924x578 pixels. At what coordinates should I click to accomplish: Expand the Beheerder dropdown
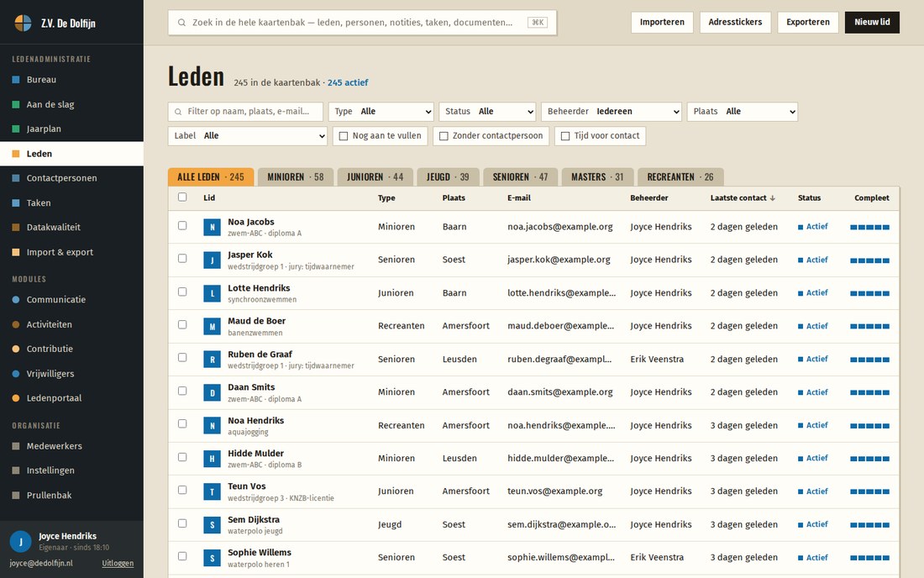611,112
